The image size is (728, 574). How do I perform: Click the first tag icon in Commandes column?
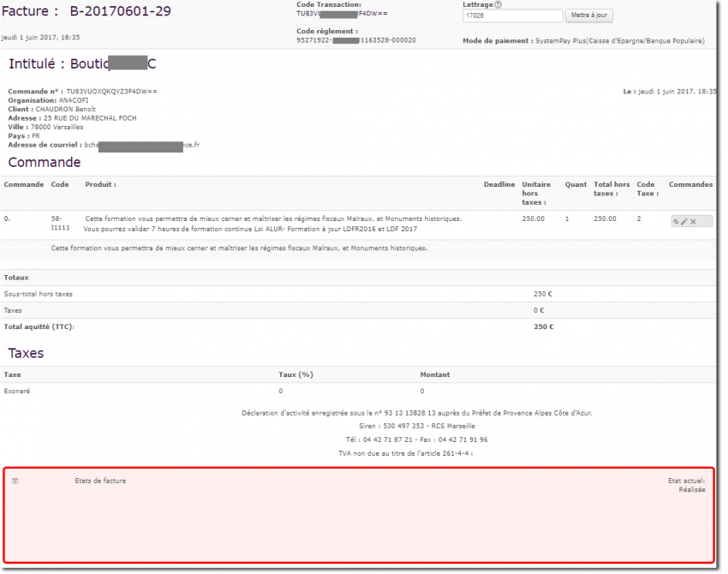pyautogui.click(x=675, y=221)
